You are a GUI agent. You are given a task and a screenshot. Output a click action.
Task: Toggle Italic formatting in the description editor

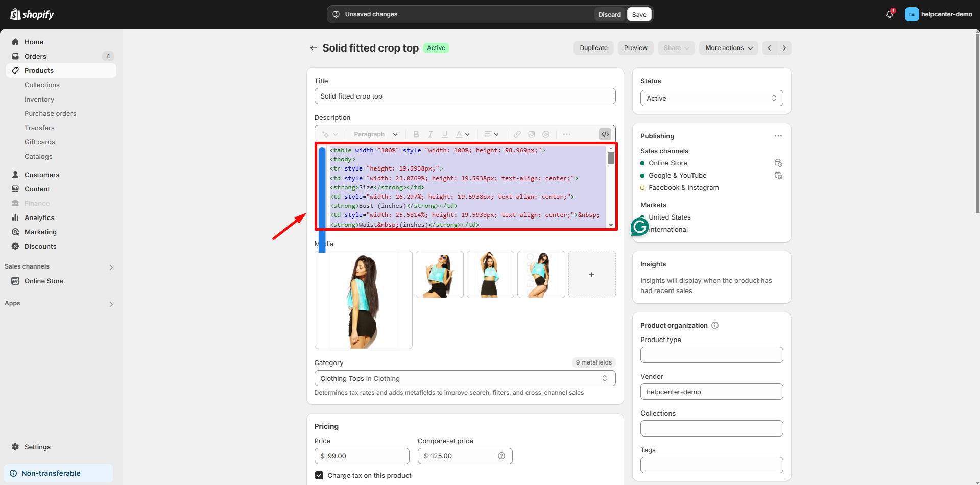coord(431,134)
